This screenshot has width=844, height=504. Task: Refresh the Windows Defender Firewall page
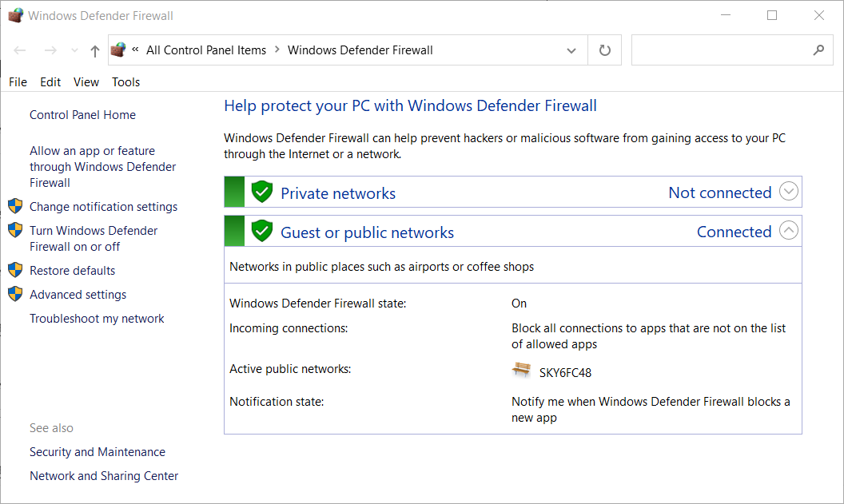pyautogui.click(x=604, y=50)
